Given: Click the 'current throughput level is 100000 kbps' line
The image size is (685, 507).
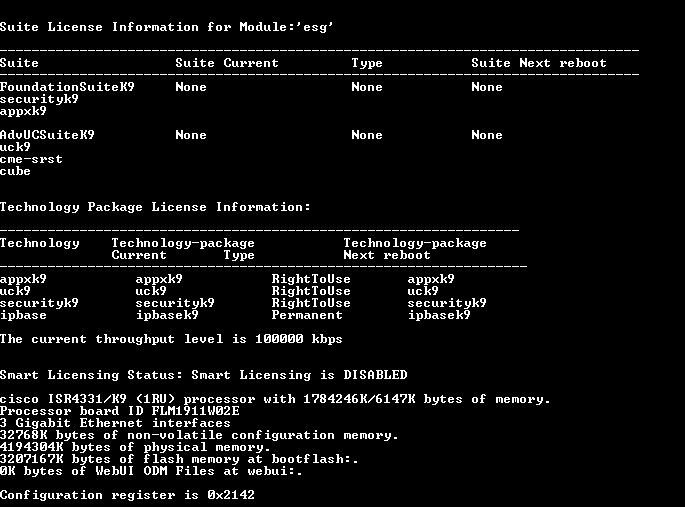Looking at the screenshot, I should pos(171,339).
